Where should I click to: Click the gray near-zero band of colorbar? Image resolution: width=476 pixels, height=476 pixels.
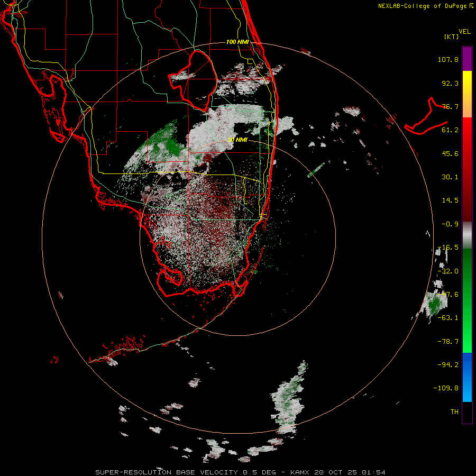[x=467, y=235]
